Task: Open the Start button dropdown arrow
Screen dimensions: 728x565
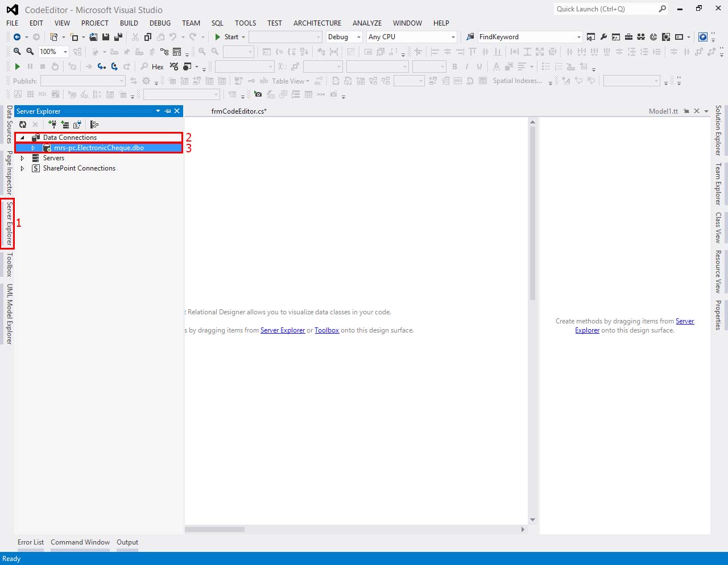Action: click(243, 37)
